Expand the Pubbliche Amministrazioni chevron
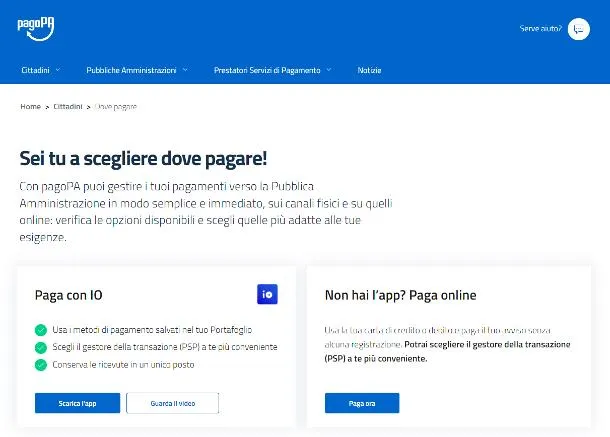This screenshot has height=437, width=610. [x=185, y=70]
